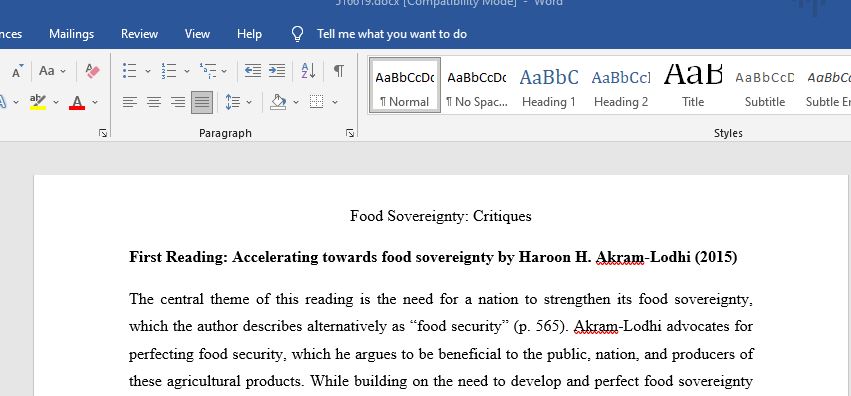Click the quoted phrase food security
This screenshot has height=396, width=851.
click(x=459, y=327)
